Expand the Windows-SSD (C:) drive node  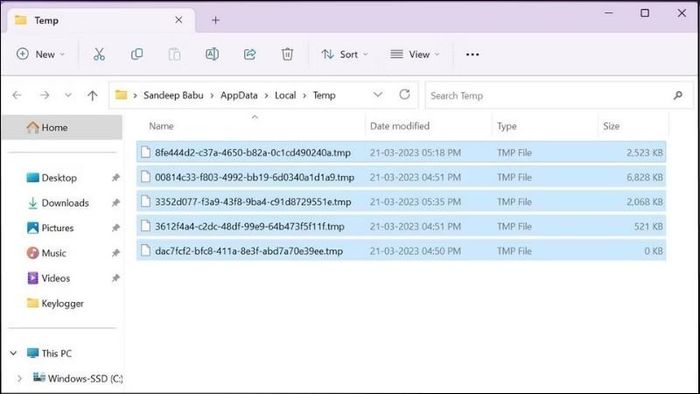point(19,378)
